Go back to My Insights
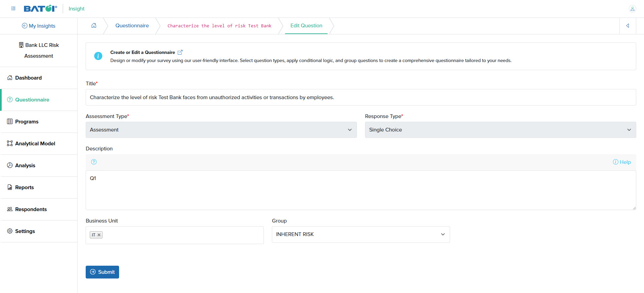Viewport: 644px width, 293px height. 38,26
